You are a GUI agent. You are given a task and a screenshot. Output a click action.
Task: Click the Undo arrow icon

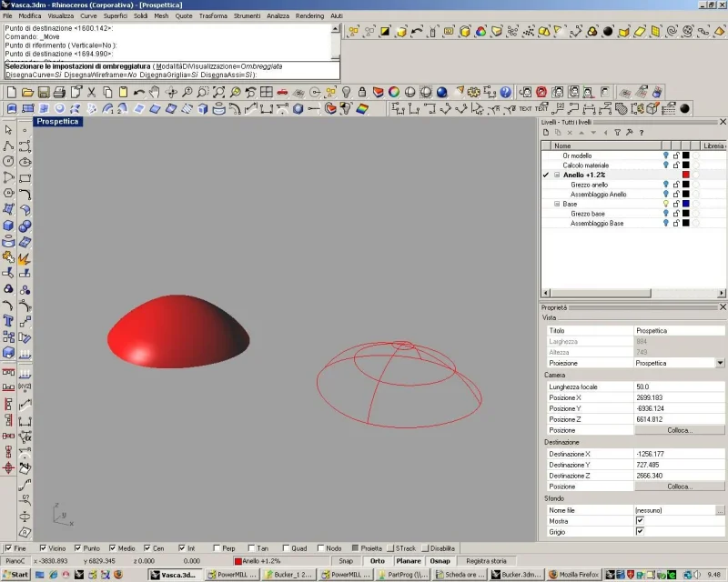tap(138, 92)
